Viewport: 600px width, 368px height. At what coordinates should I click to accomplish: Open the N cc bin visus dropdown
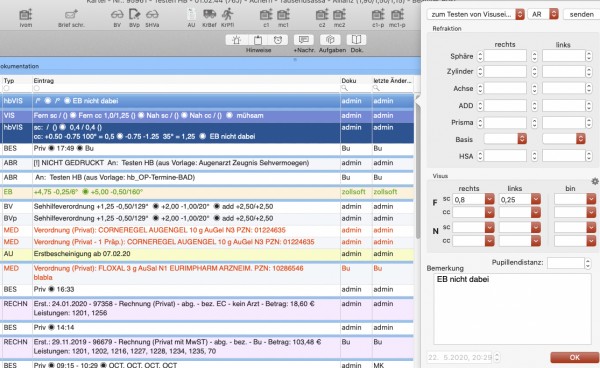point(591,241)
